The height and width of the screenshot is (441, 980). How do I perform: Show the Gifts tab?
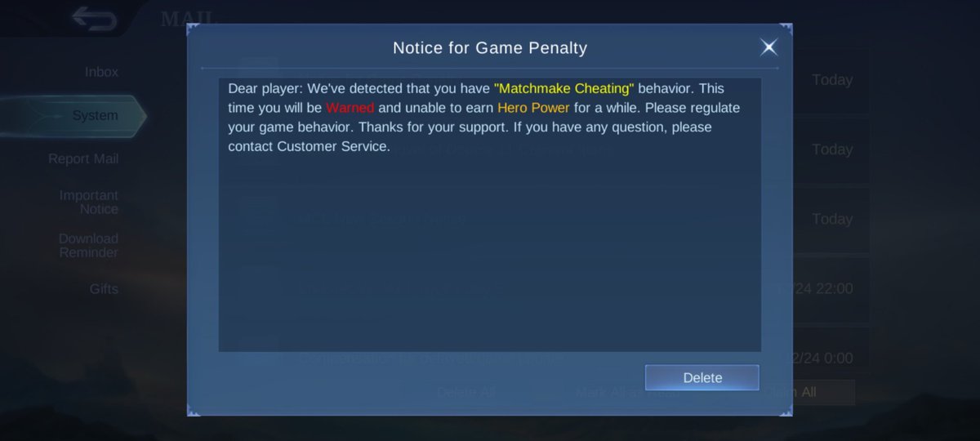click(x=104, y=288)
